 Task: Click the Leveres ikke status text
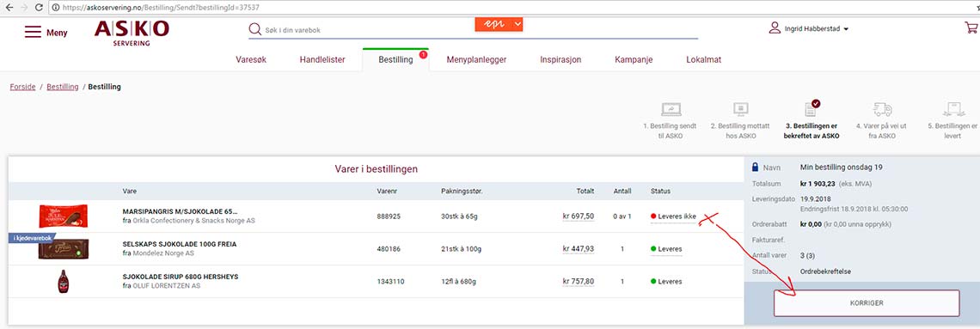tap(677, 216)
